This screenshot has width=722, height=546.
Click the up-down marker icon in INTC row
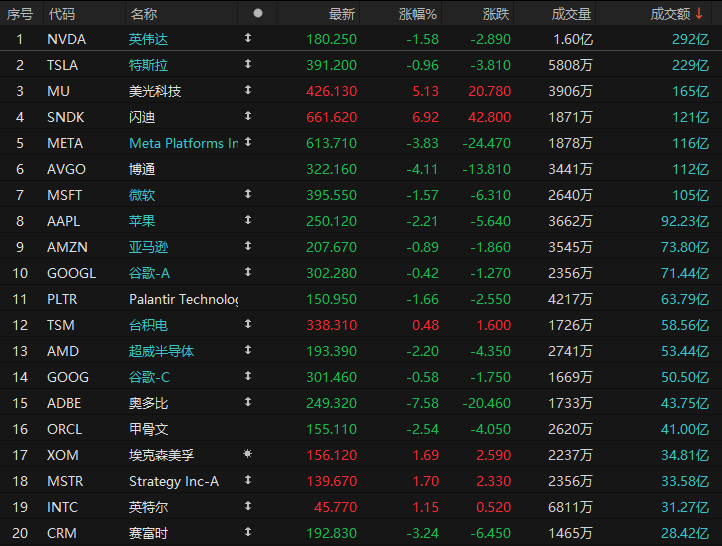click(x=248, y=506)
